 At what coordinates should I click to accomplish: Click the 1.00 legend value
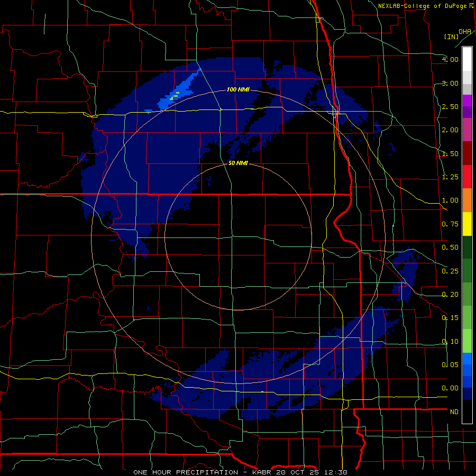pos(450,200)
